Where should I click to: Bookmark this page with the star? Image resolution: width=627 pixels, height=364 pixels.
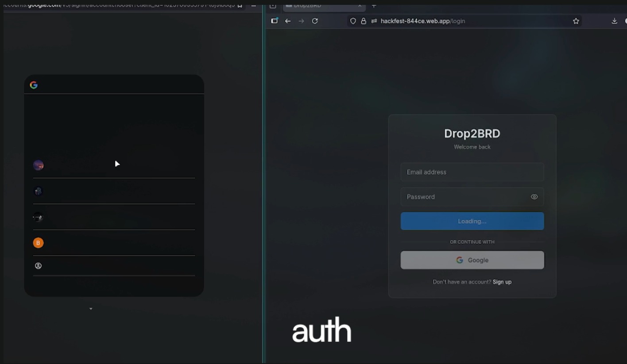(576, 21)
